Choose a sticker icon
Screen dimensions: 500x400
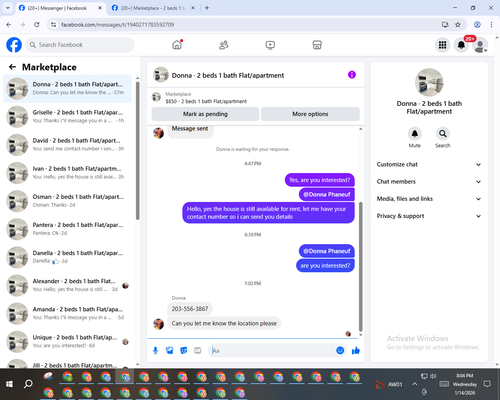click(184, 350)
